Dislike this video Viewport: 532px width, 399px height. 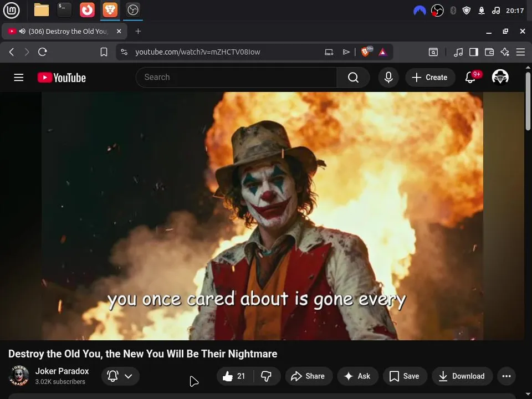tap(267, 376)
